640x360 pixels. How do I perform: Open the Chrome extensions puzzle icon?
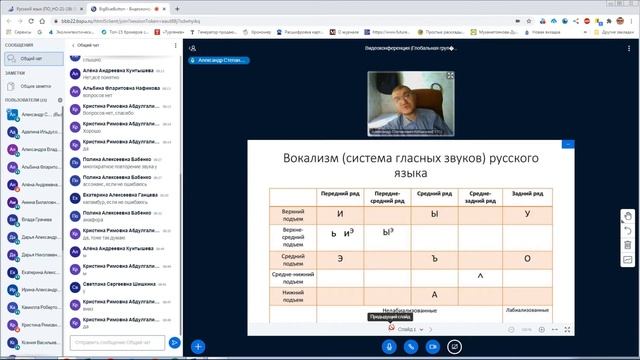tap(609, 21)
